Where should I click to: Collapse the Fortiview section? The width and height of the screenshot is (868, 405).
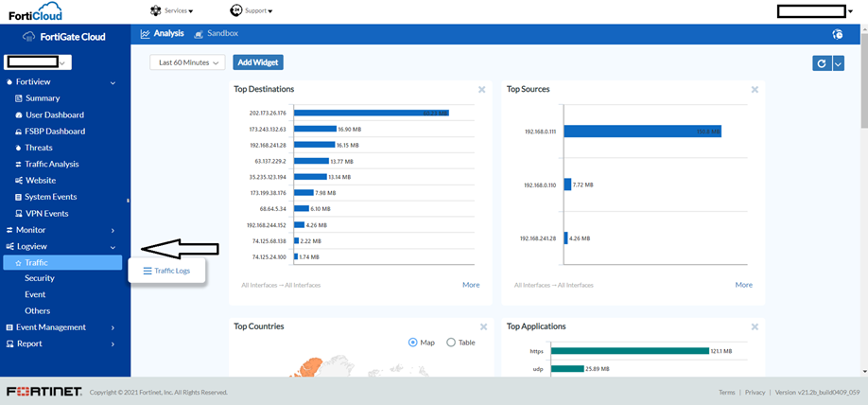(x=113, y=82)
